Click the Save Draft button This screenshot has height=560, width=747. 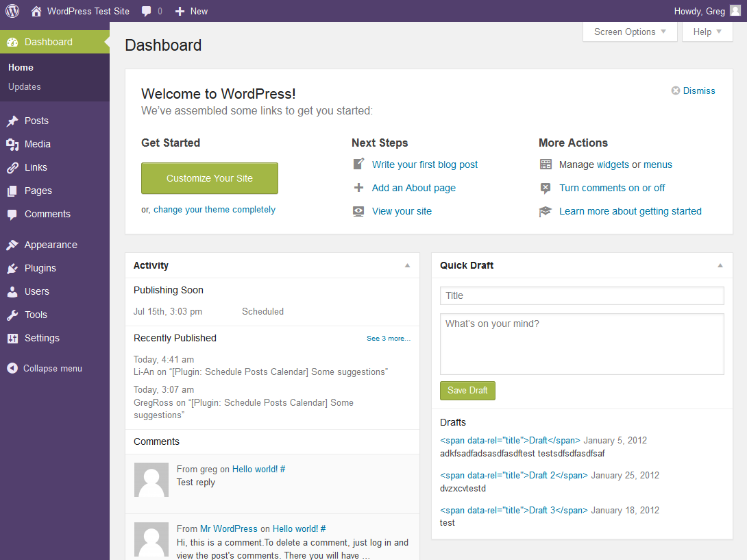point(467,390)
